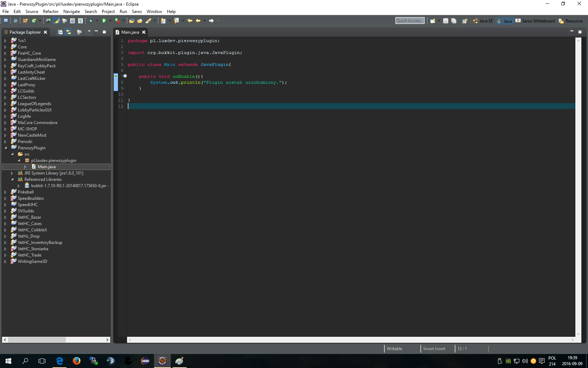Toggle Link with Editor in Package Explorer
The width and height of the screenshot is (588, 368).
(69, 32)
